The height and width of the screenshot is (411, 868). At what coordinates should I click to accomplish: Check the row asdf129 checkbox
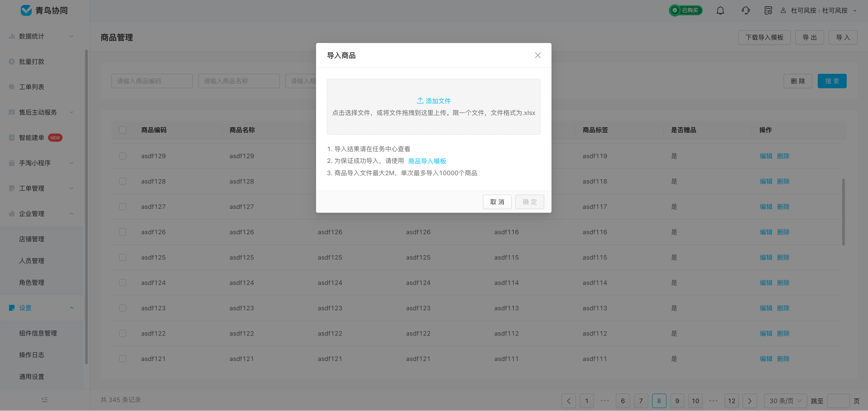pyautogui.click(x=123, y=156)
